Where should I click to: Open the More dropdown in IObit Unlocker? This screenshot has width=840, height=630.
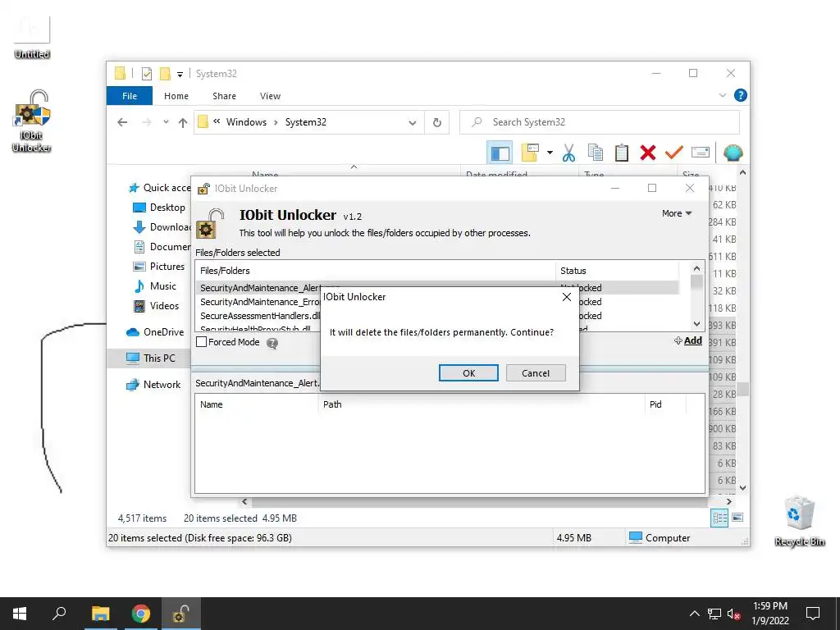(x=677, y=213)
